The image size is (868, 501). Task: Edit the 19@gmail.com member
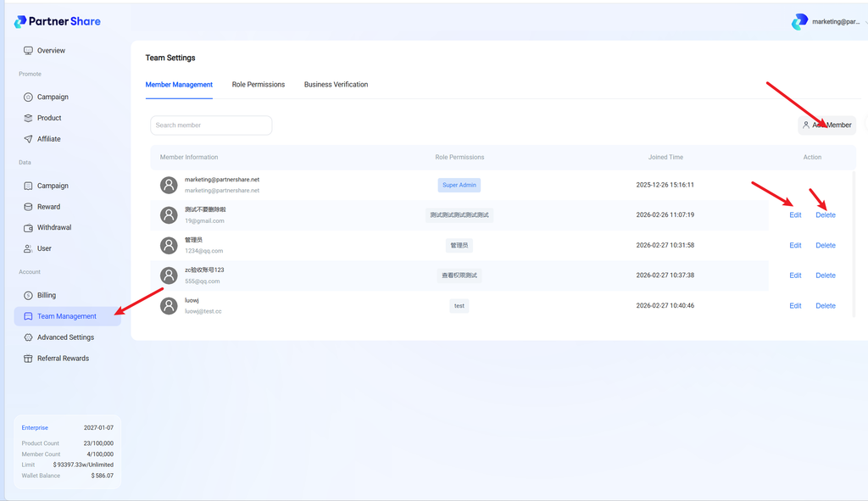point(795,214)
